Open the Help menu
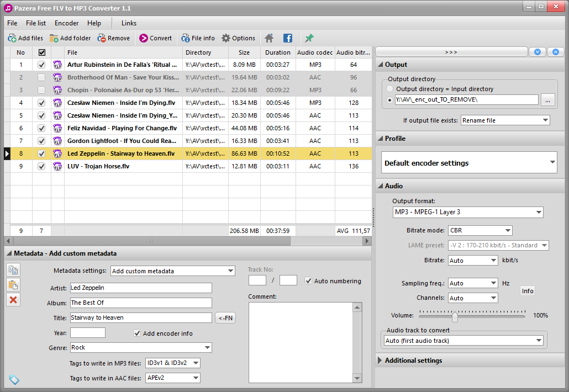Viewport: 569px width, 392px height. 94,23
